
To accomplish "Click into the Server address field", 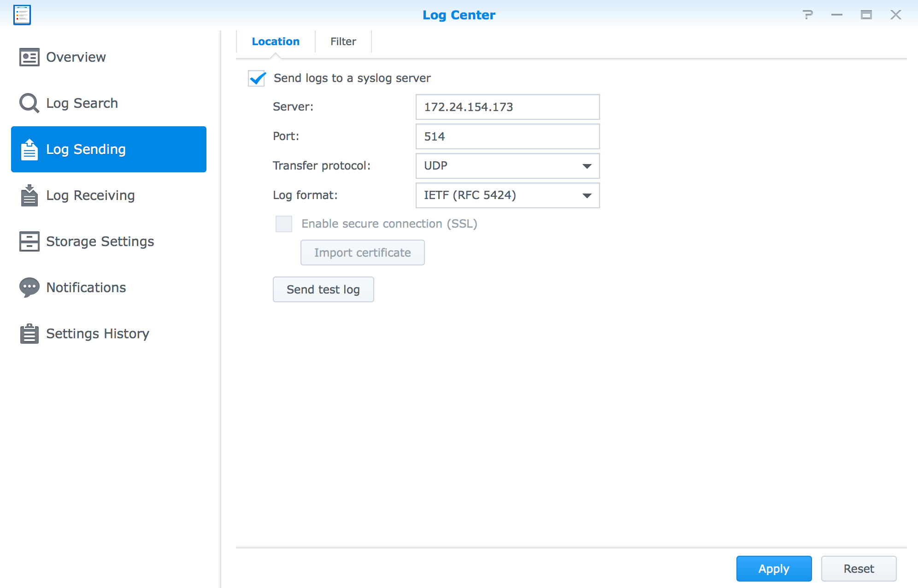I will [507, 107].
